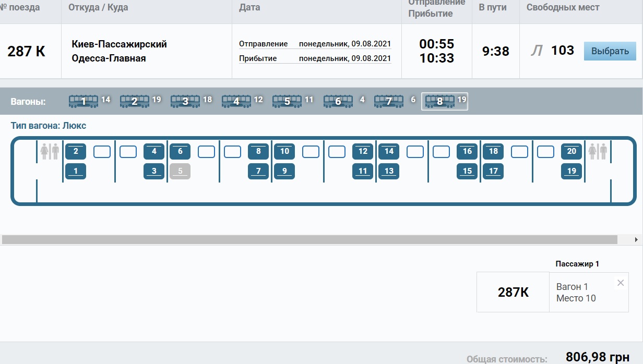The width and height of the screenshot is (643, 364).
Task: Switch to wagon 4 car icon
Action: coord(236,101)
